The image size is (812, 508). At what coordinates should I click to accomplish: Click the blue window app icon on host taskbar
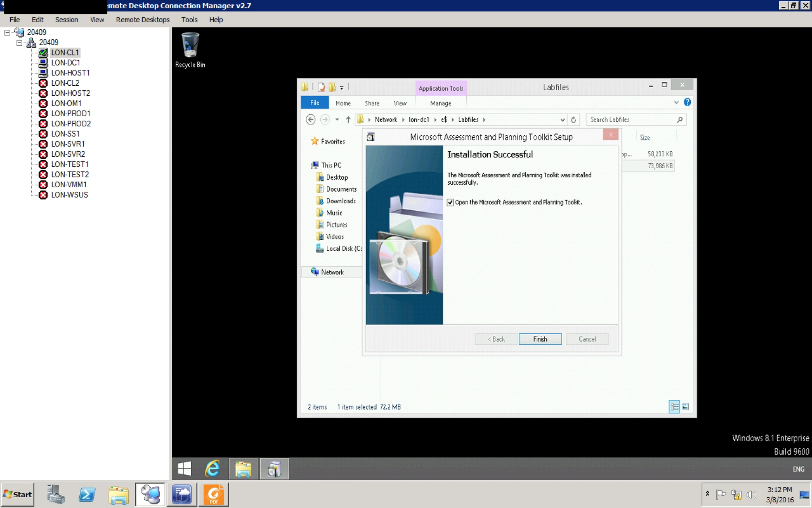[x=182, y=495]
